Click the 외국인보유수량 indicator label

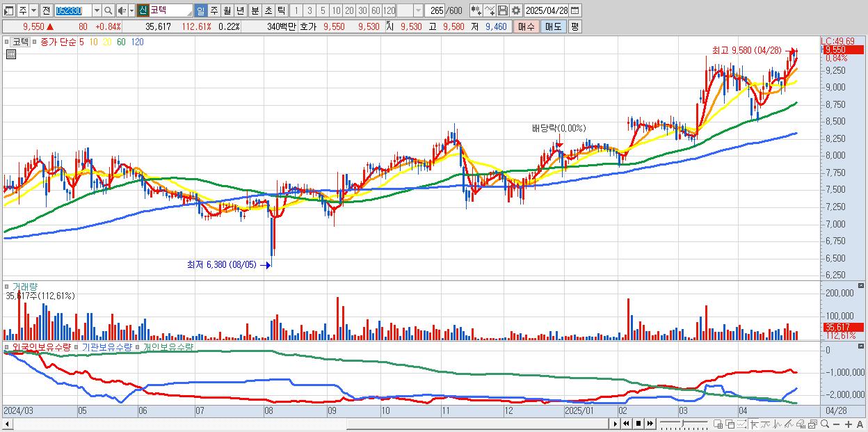click(41, 346)
